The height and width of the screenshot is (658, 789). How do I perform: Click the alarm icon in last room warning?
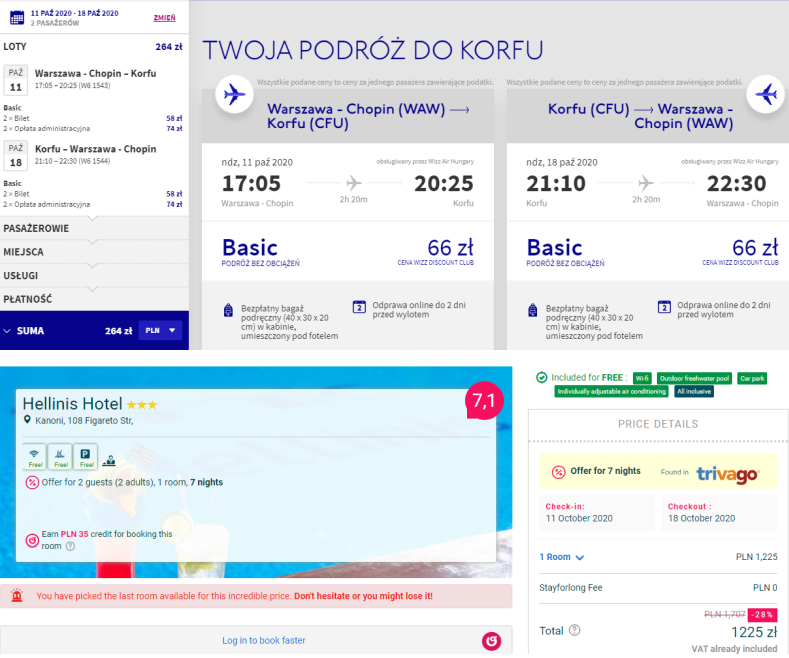pyautogui.click(x=17, y=596)
